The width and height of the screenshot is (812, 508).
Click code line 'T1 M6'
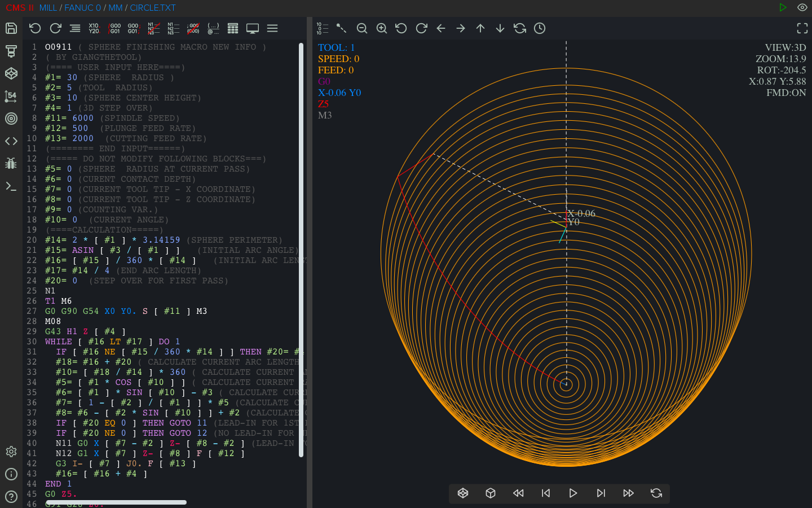point(59,301)
